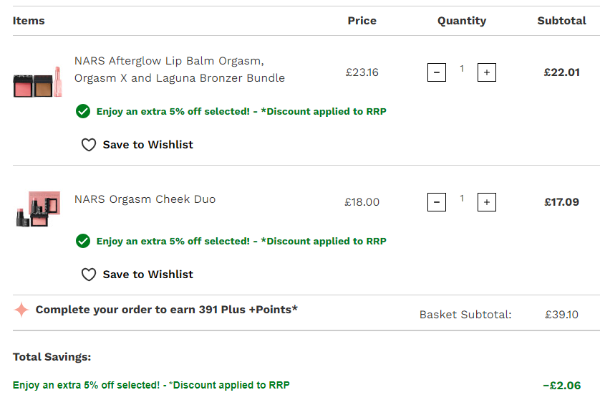Image resolution: width=600 pixels, height=400 pixels.
Task: Click green checkmark on Afterglow bundle offer
Action: coord(83,111)
